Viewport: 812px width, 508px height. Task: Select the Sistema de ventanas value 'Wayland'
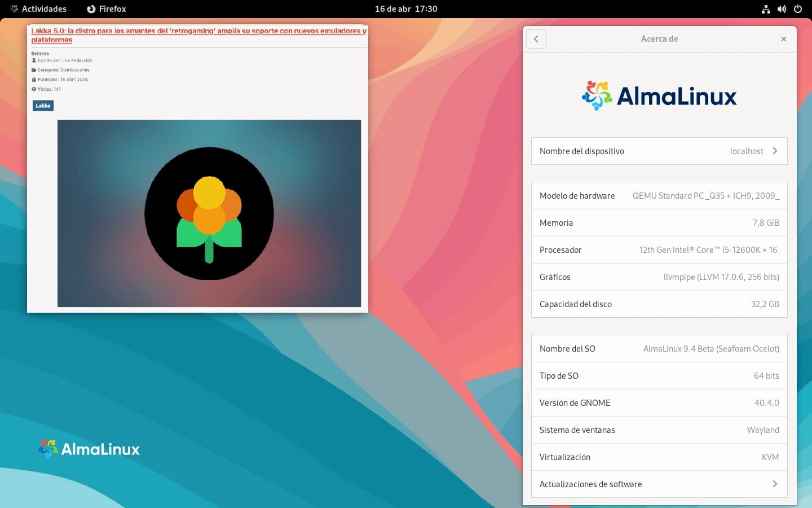[763, 430]
